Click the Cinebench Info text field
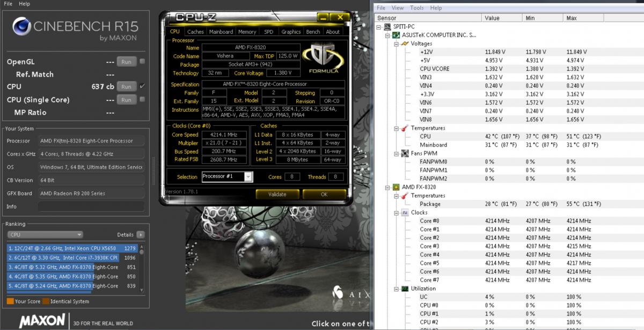Screen dimensions: 644x330 (x=91, y=206)
